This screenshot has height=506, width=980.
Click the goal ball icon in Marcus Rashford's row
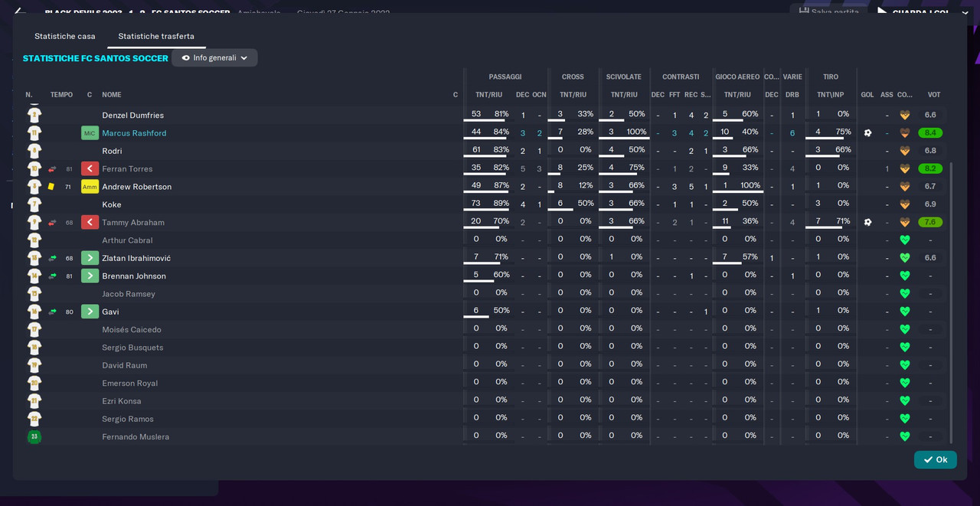(x=867, y=133)
